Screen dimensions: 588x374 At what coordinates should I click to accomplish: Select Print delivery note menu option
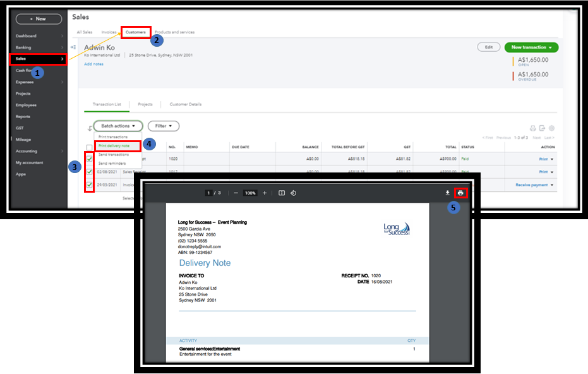[114, 145]
